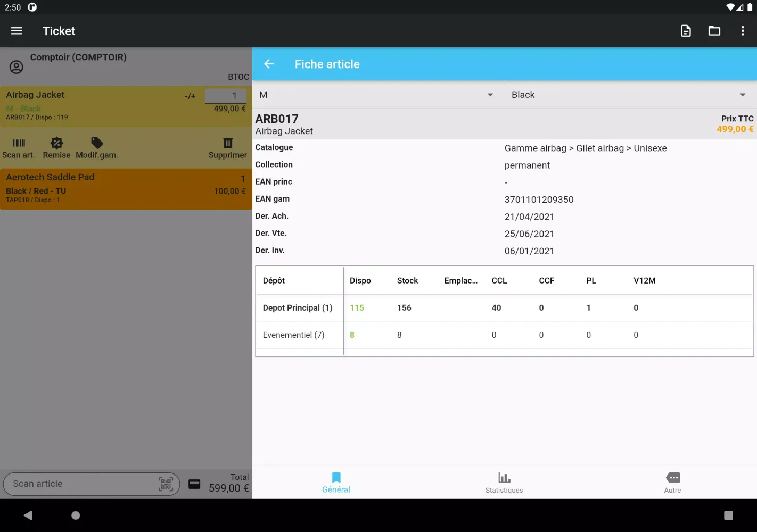Viewport: 757px width, 532px height.
Task: Select the Général tab
Action: coord(336,483)
